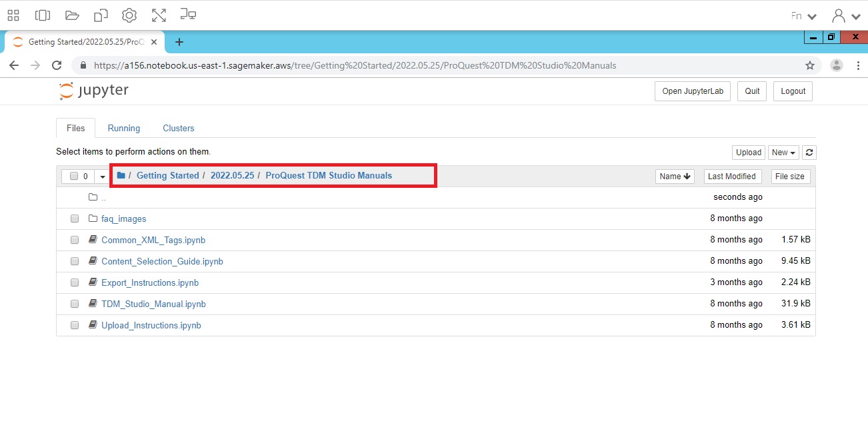This screenshot has width=868, height=421.
Task: Check the box for Upload_Instructions.ipynb
Action: click(75, 325)
